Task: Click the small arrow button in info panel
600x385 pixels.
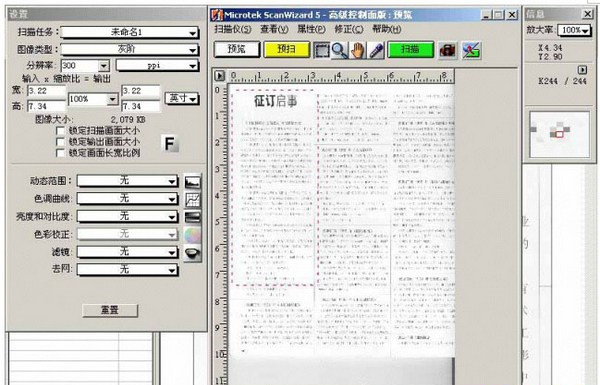Action: click(582, 70)
